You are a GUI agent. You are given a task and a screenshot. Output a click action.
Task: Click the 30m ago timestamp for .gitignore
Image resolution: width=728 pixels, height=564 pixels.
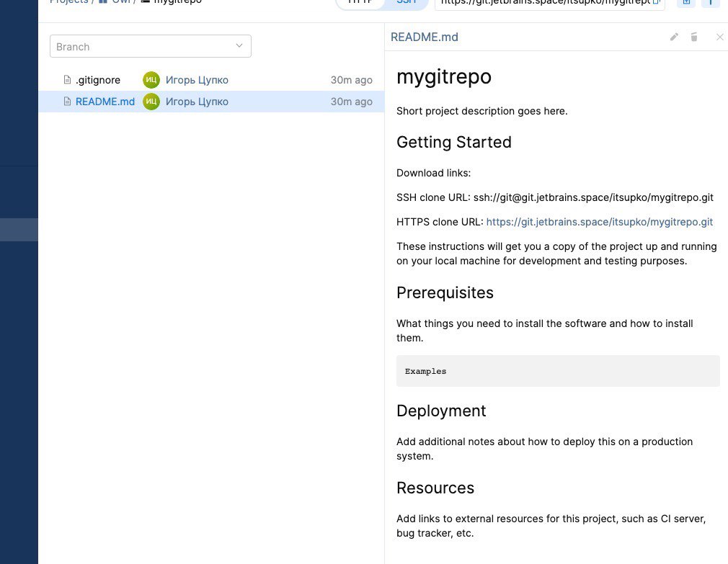tap(352, 80)
